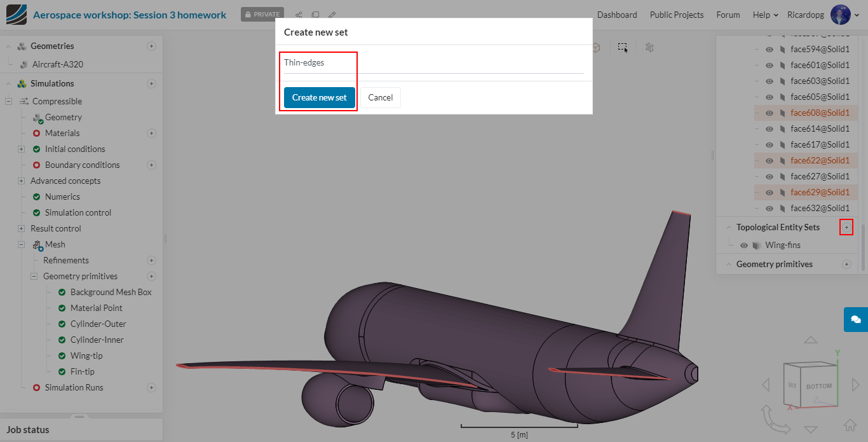Add a material with the plus icon
Screen dimensions: 868x442
151,133
